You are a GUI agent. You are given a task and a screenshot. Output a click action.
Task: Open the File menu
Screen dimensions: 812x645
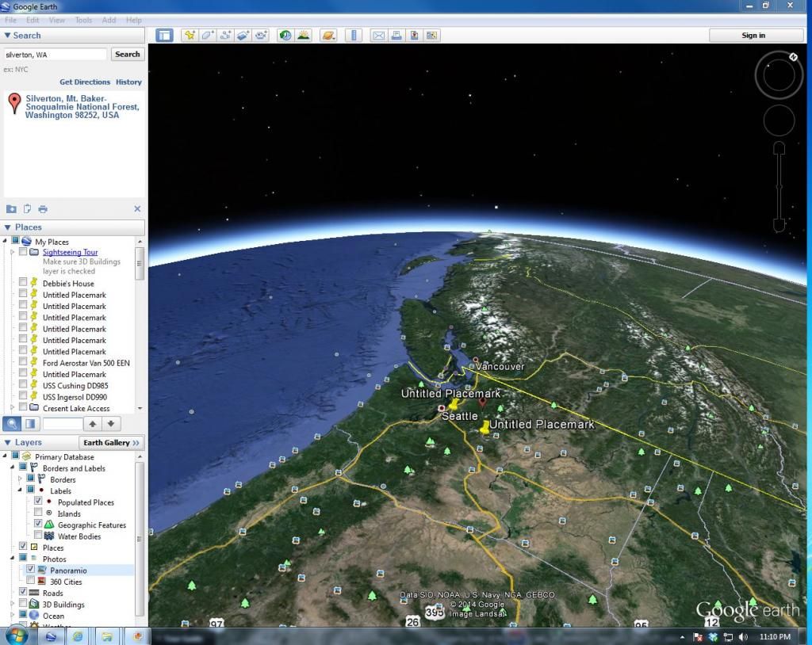click(x=10, y=20)
